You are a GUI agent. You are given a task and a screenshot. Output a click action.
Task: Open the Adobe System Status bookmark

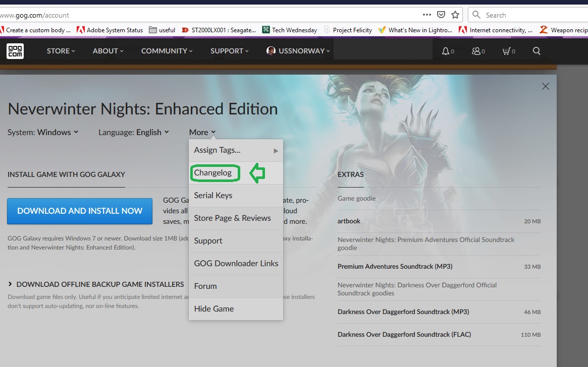(110, 30)
